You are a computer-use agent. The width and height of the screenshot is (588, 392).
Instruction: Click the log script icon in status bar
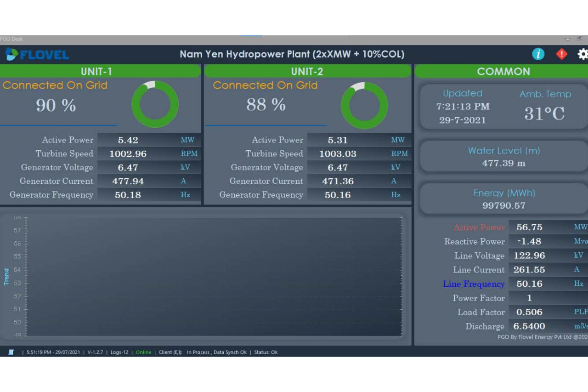click(11, 352)
